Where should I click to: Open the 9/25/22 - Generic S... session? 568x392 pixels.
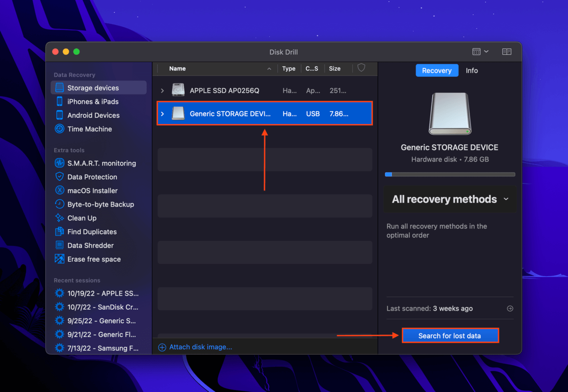tap(102, 321)
